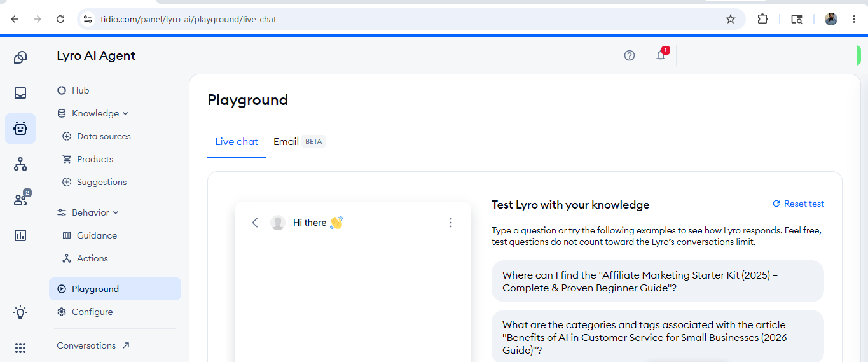Reload the Tidio page
Viewport: 868px width, 362px height.
tap(60, 19)
